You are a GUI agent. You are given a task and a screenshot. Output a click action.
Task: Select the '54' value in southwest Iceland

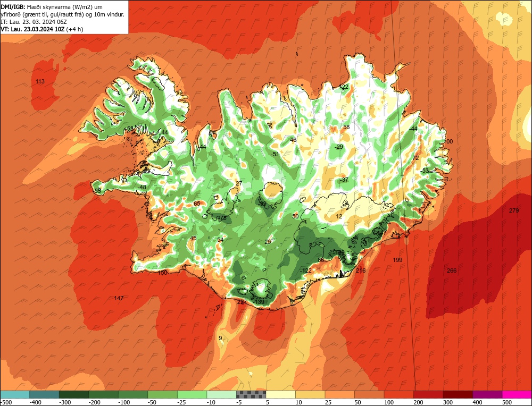(221, 240)
